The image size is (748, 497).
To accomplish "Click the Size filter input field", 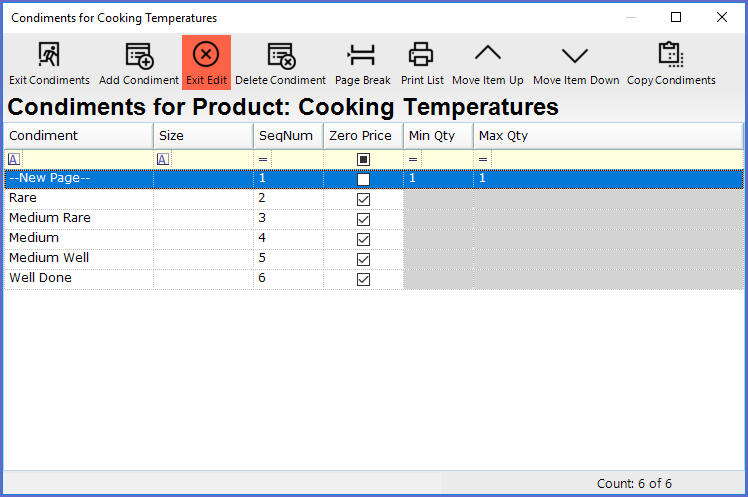I will pyautogui.click(x=211, y=159).
